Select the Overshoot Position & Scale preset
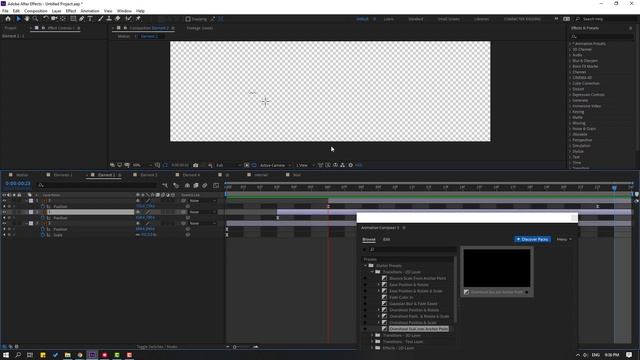 (x=413, y=323)
